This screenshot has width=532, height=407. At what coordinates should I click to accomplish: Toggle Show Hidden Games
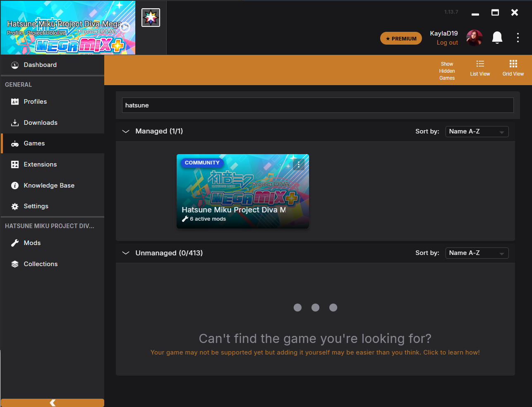pos(447,71)
